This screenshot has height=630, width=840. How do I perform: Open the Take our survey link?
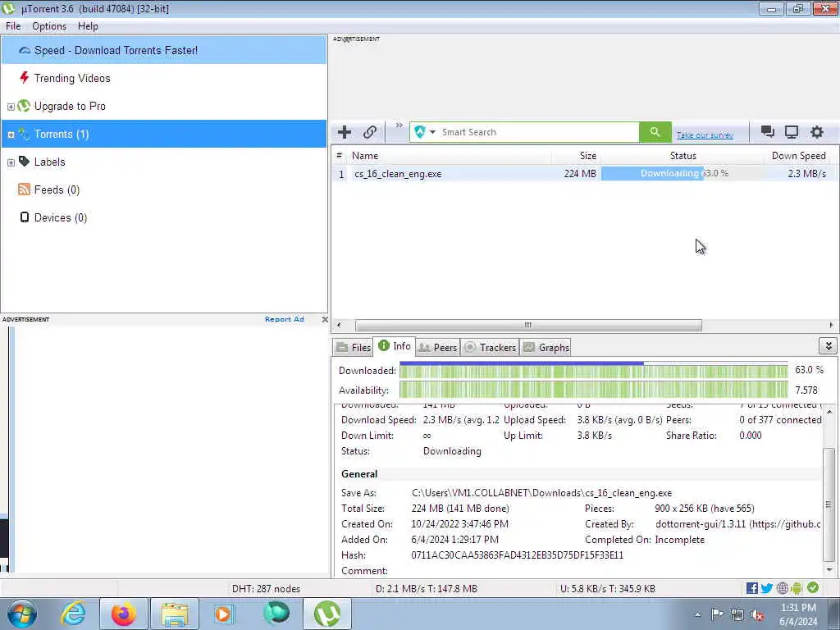coord(705,135)
